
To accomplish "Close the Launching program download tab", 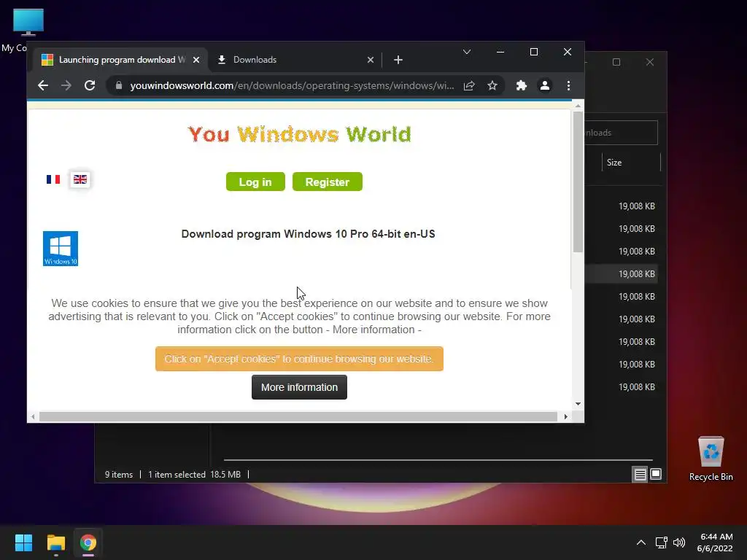I will pyautogui.click(x=196, y=60).
